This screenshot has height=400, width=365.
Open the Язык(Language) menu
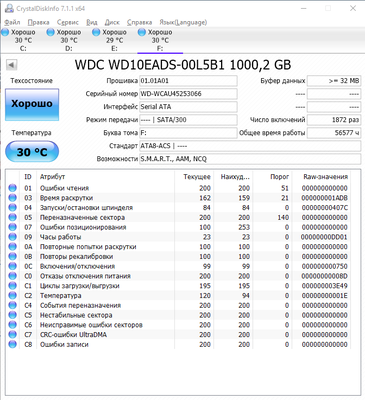tap(183, 22)
